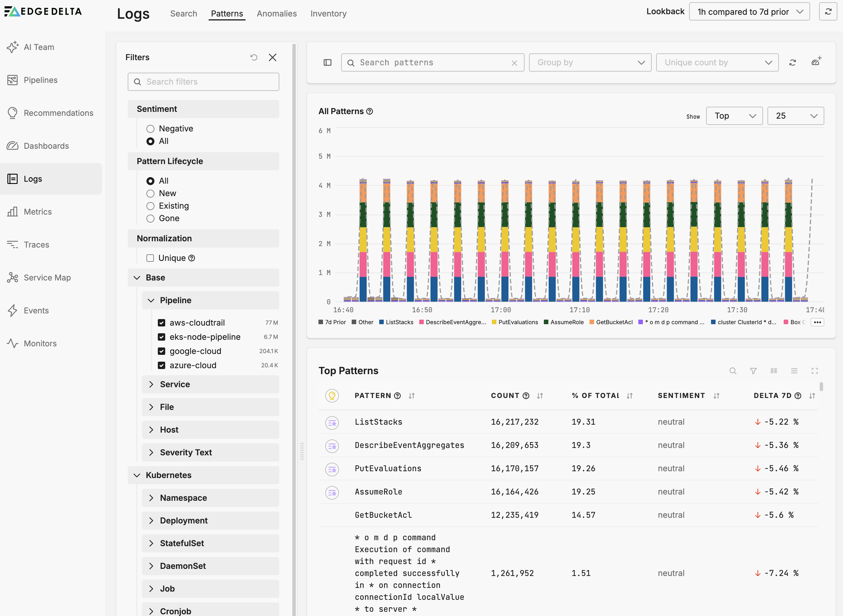Click the Top Patterns fullscreen expand icon
The height and width of the screenshot is (616, 843).
coord(814,371)
